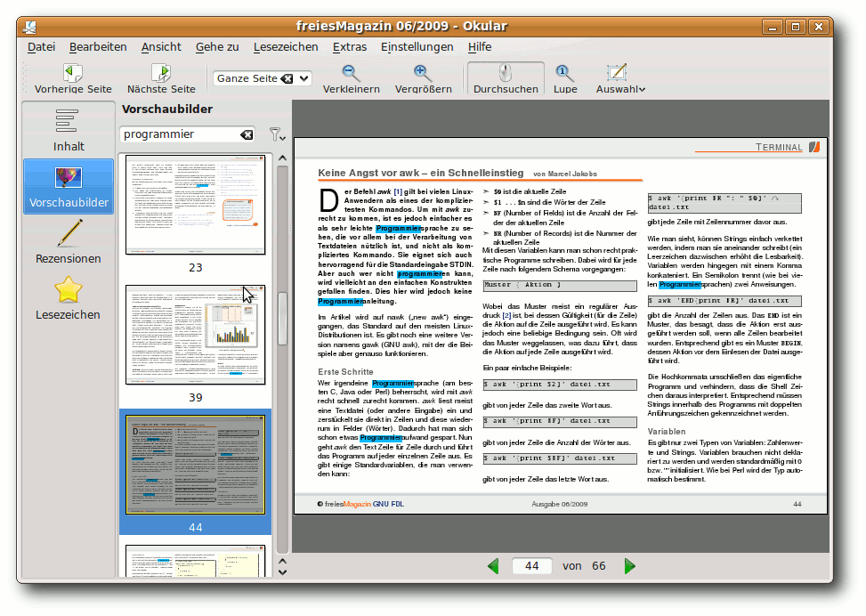Open the Ansicht menu
Viewport: 866px width, 616px height.
coord(161,47)
